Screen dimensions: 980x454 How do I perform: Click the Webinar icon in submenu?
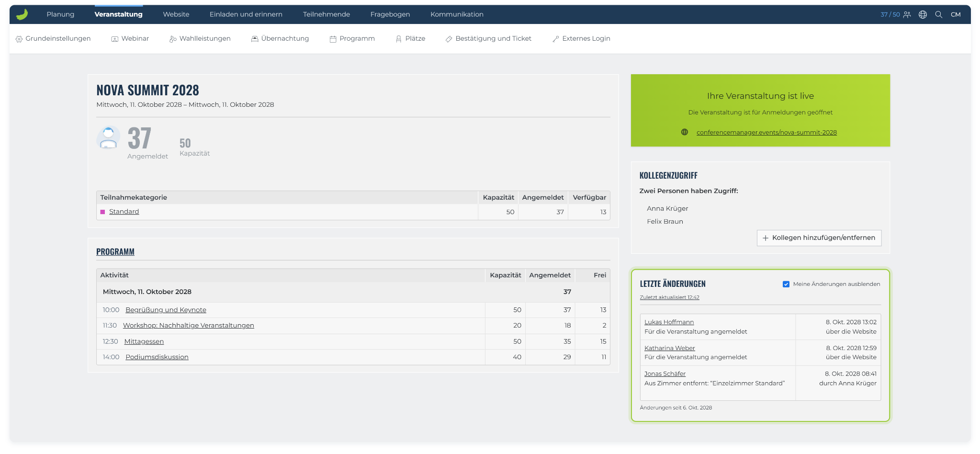(x=115, y=39)
